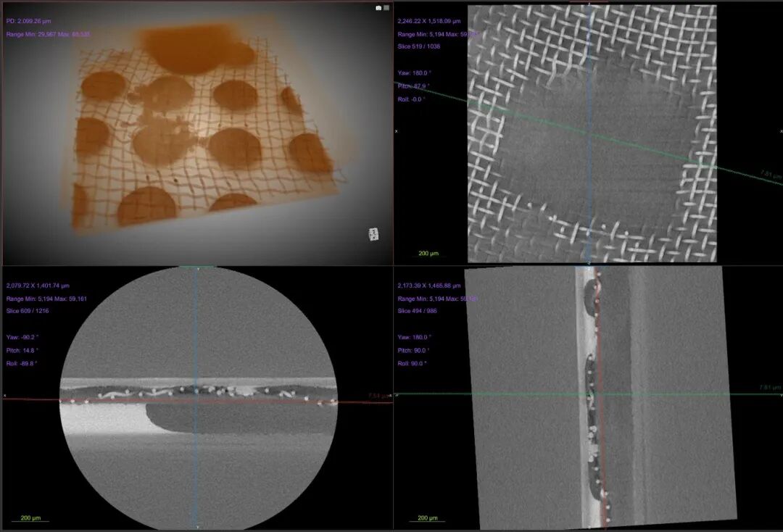This screenshot has width=783, height=532.
Task: Select the Slice 494 / 986 readout
Action: (417, 311)
